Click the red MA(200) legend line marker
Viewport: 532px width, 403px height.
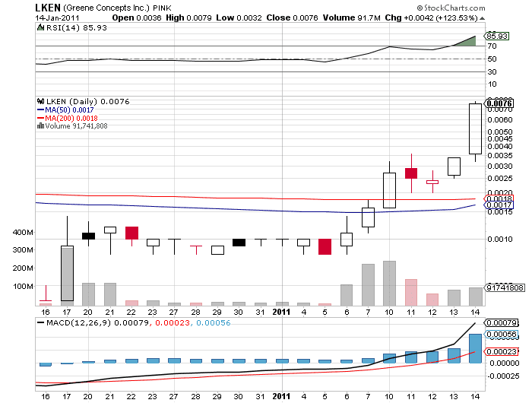40,118
